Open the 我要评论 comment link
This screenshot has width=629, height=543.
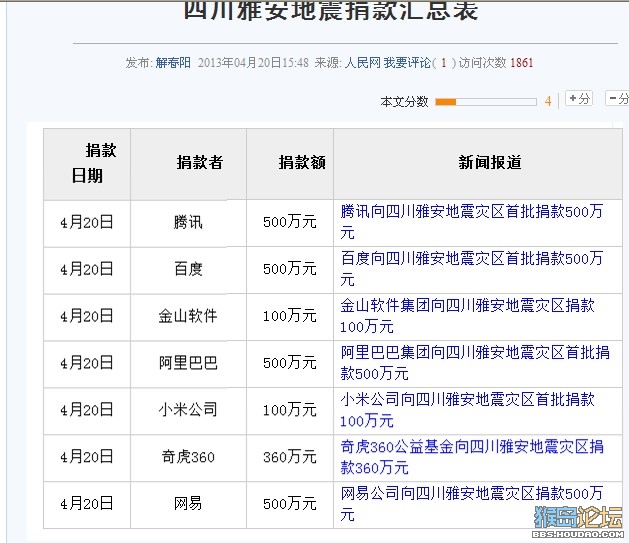[x=407, y=63]
